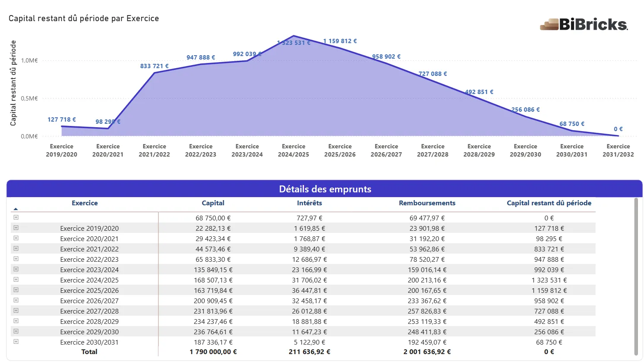Expand the Exercice 2026/2027 table row
Image resolution: width=644 pixels, height=364 pixels.
(16, 300)
